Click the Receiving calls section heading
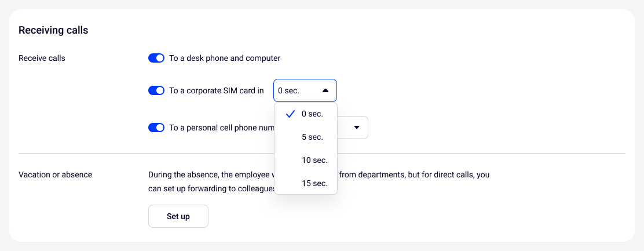The width and height of the screenshot is (644, 251). [x=53, y=30]
